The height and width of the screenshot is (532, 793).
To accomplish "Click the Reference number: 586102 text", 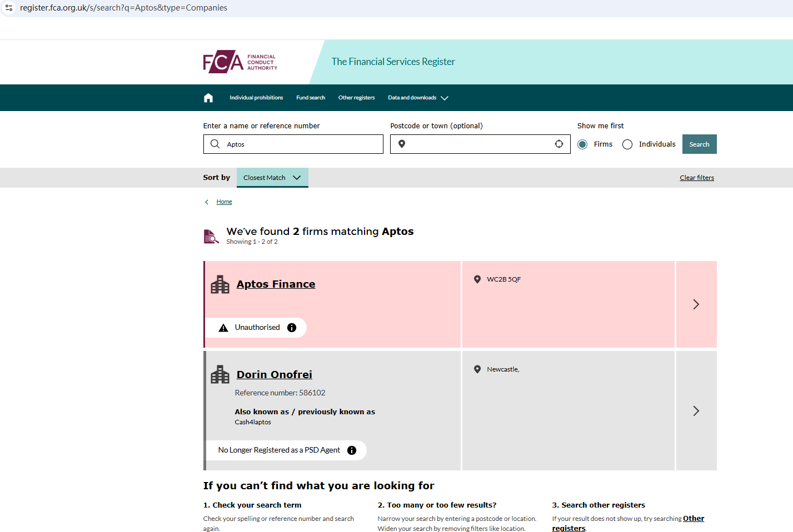I will point(280,393).
